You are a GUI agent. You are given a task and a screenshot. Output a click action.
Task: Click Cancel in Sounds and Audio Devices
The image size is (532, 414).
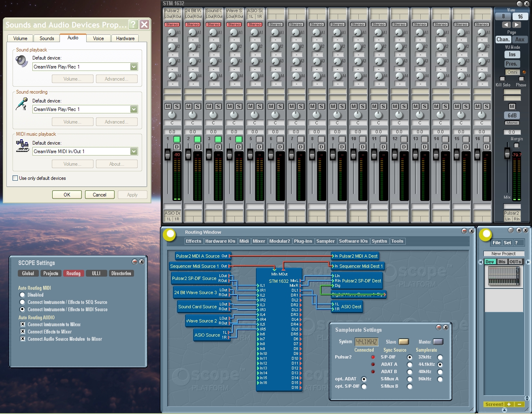pyautogui.click(x=100, y=195)
